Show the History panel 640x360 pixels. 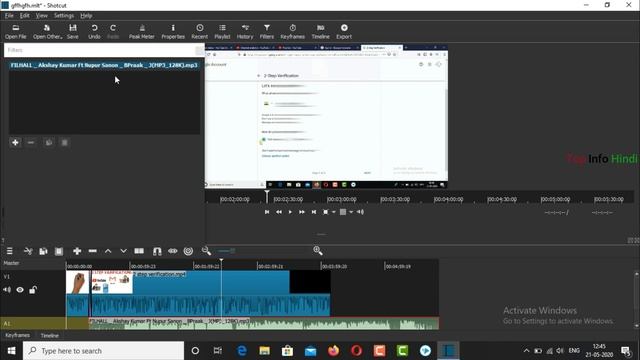(245, 31)
